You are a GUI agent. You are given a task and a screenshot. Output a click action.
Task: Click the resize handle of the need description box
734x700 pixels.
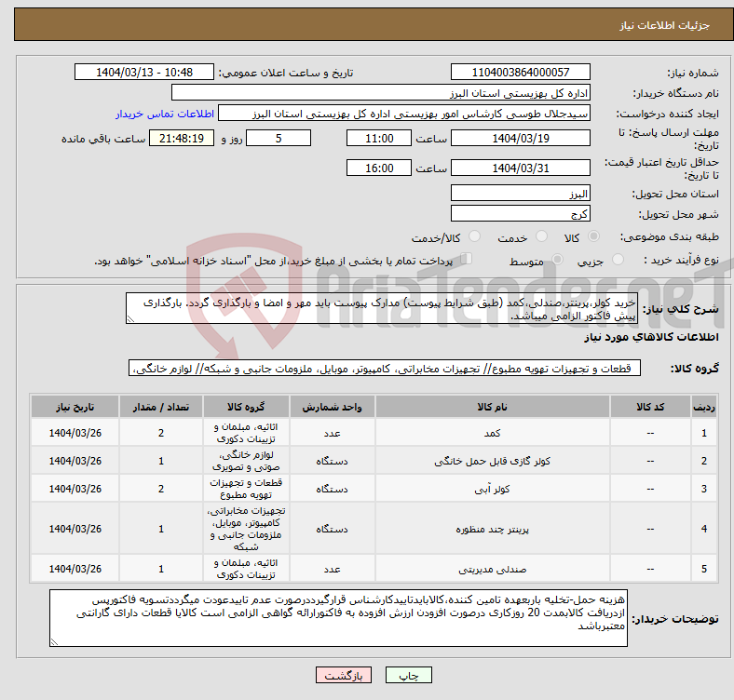tap(130, 319)
